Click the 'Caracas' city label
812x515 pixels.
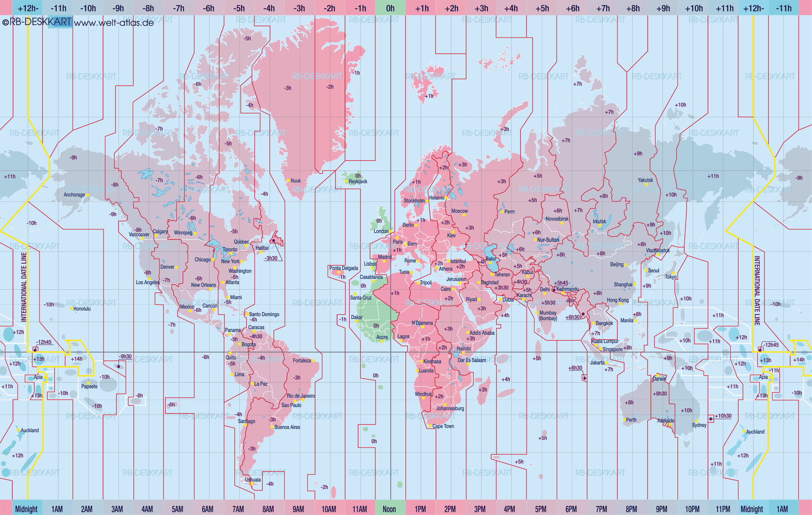pos(256,327)
